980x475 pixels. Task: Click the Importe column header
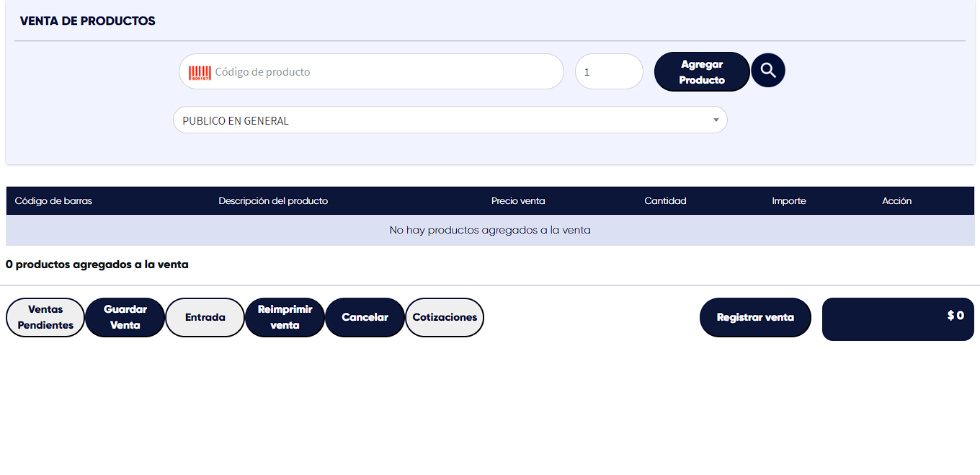coord(789,201)
